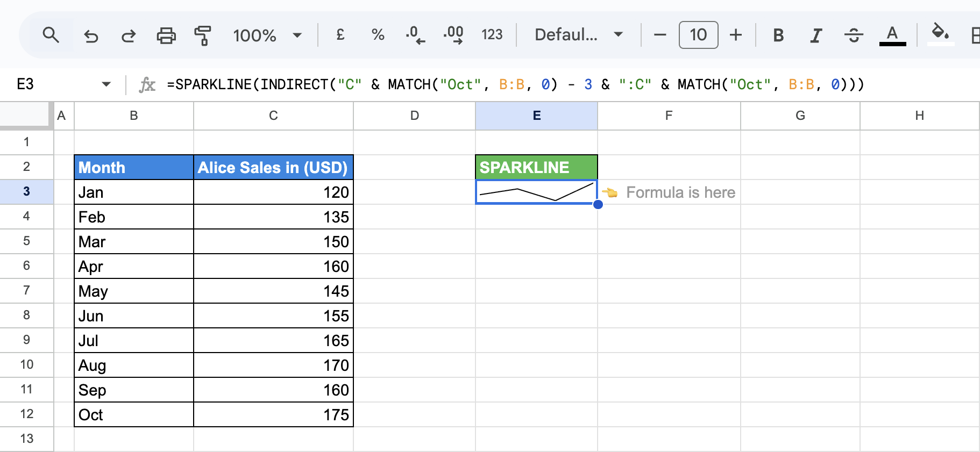980x452 pixels.
Task: Select row 12 header
Action: pos(26,414)
